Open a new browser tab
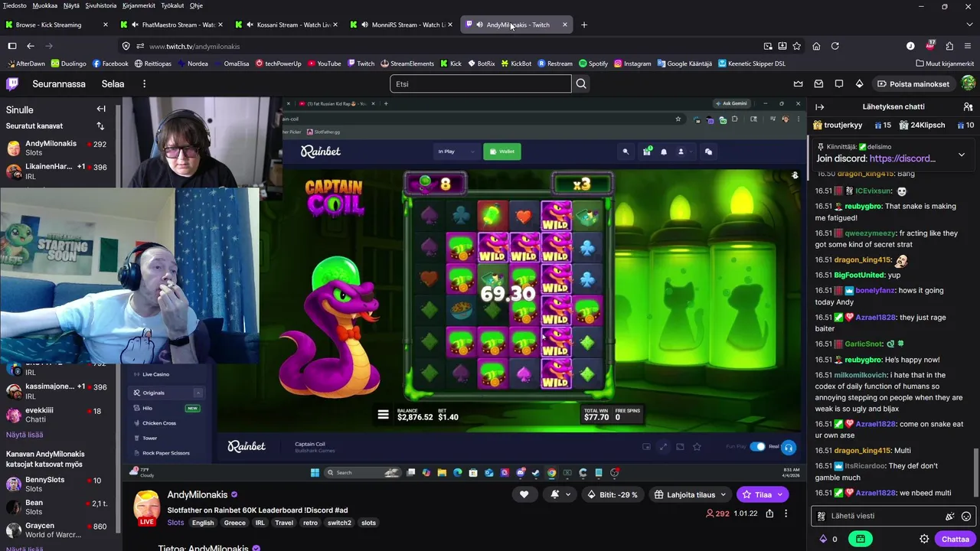The width and height of the screenshot is (980, 551). (583, 24)
